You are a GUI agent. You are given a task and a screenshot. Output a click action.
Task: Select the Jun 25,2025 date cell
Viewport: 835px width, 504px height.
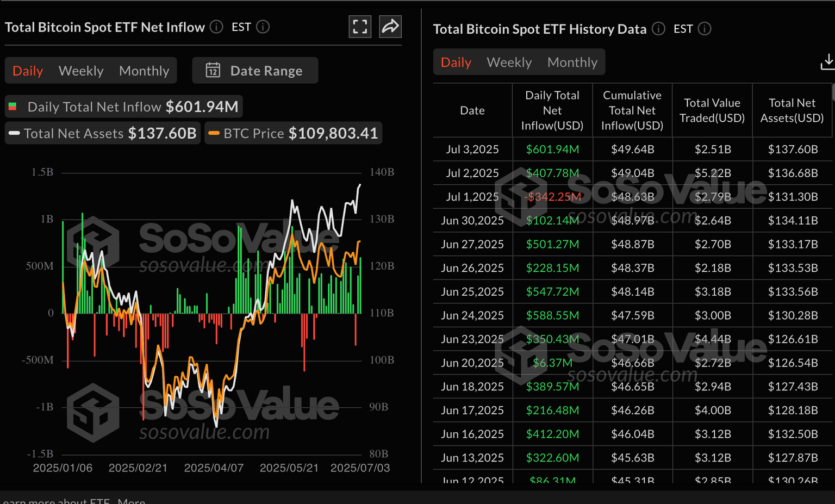472,291
